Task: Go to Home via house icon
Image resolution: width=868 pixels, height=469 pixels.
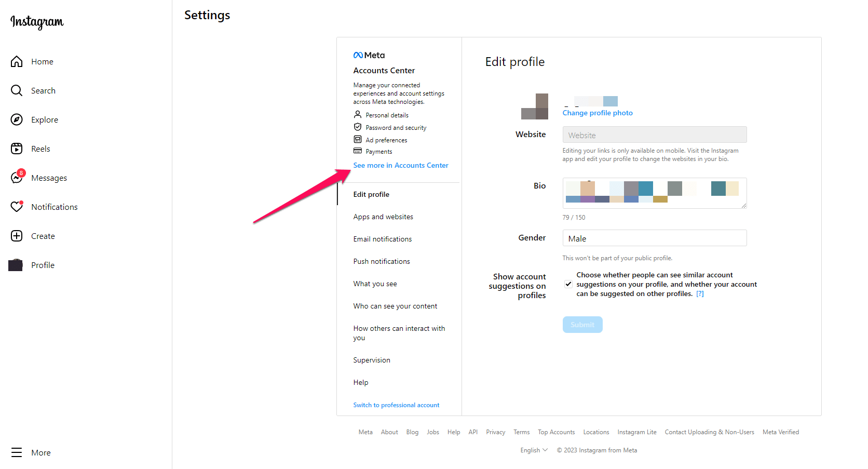Action: point(17,62)
